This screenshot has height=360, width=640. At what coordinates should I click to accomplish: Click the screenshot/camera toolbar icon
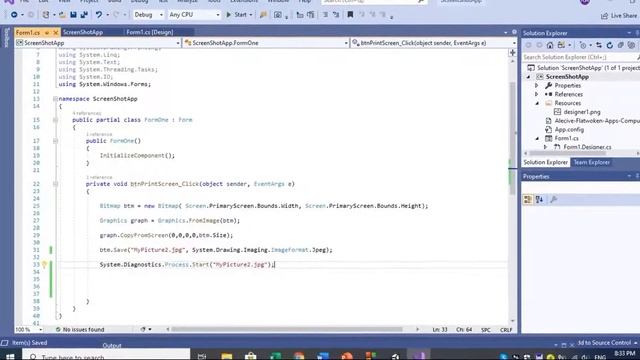coord(278,15)
